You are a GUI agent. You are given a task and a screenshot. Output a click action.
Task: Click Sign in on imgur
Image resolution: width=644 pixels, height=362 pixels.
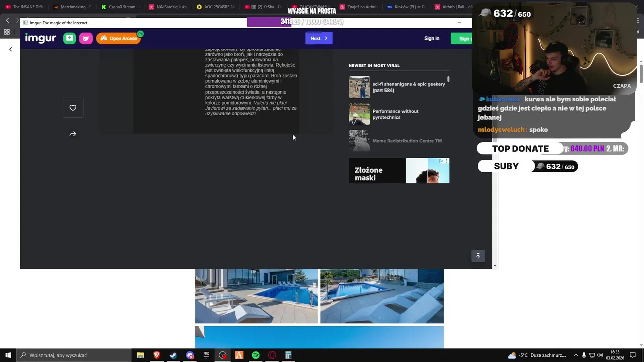point(432,38)
